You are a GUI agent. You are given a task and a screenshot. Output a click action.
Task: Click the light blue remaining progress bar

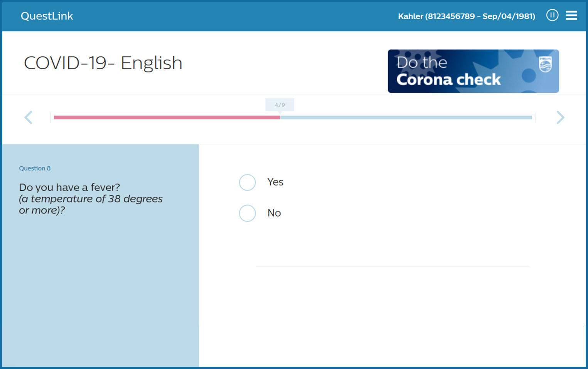[406, 117]
